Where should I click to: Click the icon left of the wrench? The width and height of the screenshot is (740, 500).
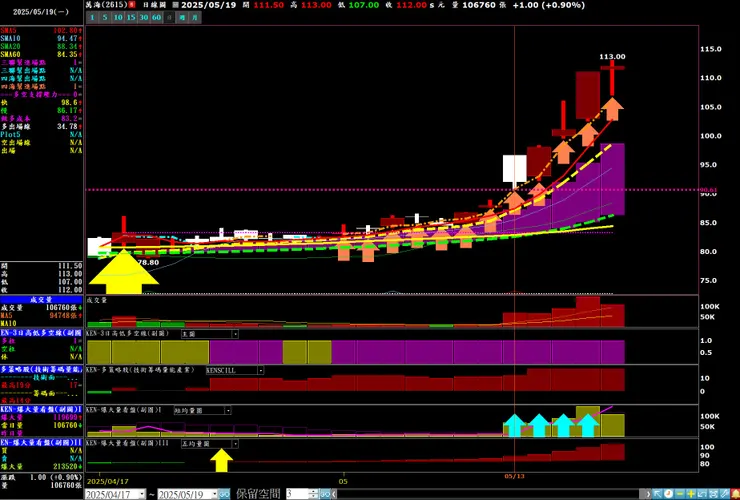(713, 494)
